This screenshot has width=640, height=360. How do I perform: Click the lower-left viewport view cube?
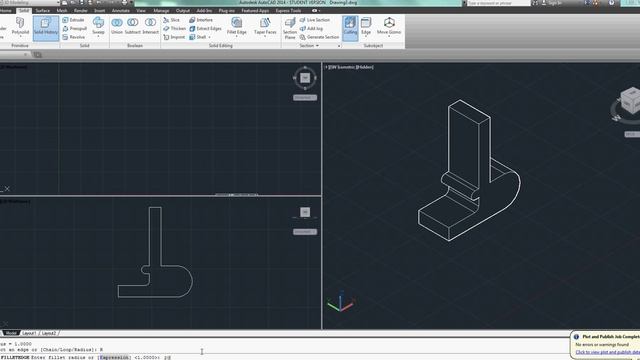tap(305, 212)
